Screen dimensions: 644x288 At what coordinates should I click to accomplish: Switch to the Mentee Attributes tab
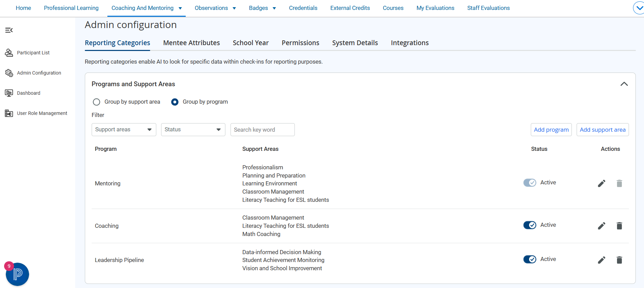point(192,43)
